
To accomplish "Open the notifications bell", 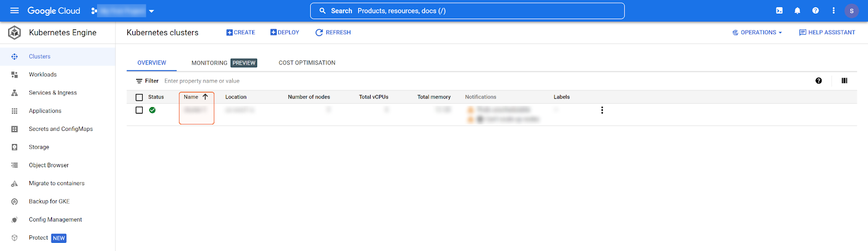I will tap(797, 10).
